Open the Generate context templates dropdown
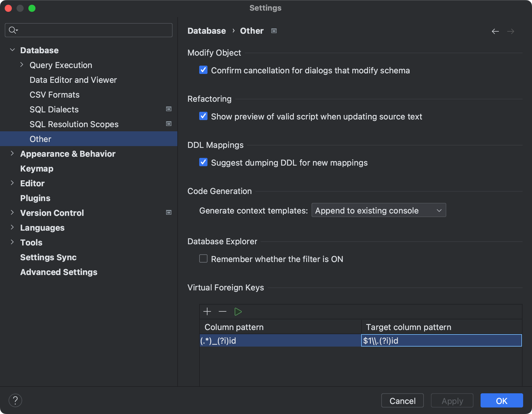Screen dimensions: 532x414 click(378, 210)
